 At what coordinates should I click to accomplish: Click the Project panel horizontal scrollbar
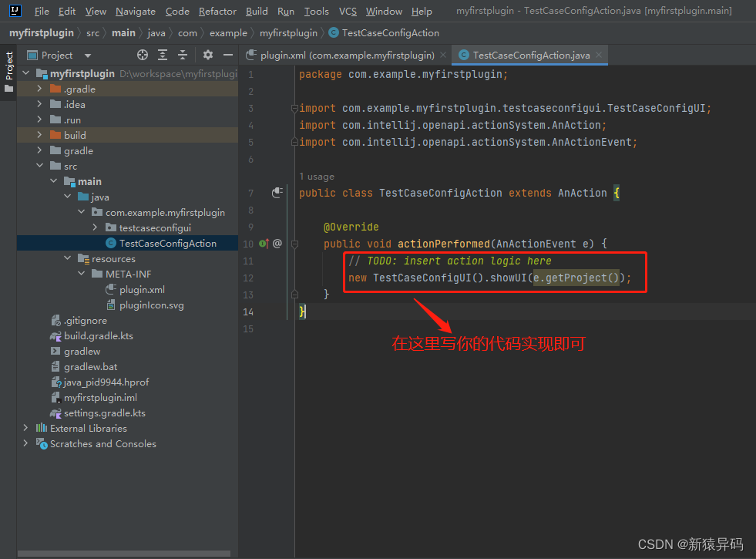click(124, 553)
